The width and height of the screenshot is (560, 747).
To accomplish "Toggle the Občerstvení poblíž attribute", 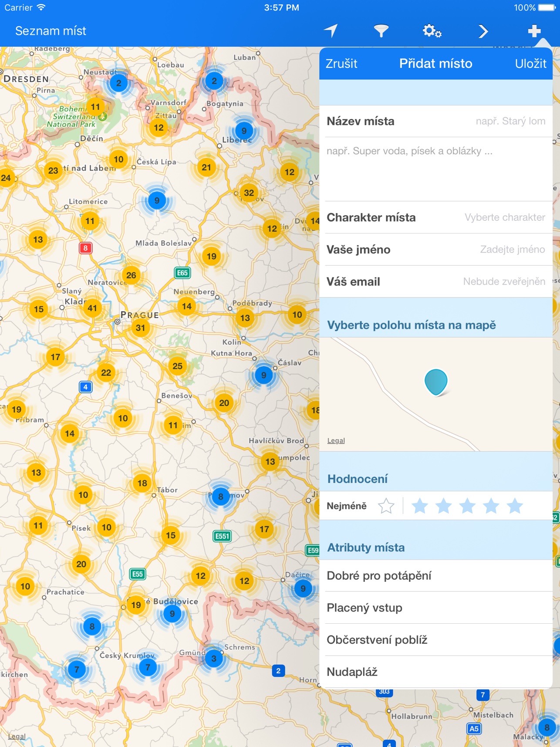I will tap(436, 640).
